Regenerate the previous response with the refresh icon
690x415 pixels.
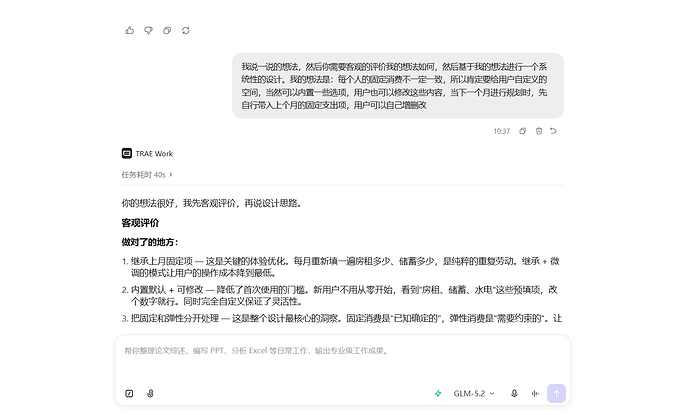(x=186, y=30)
